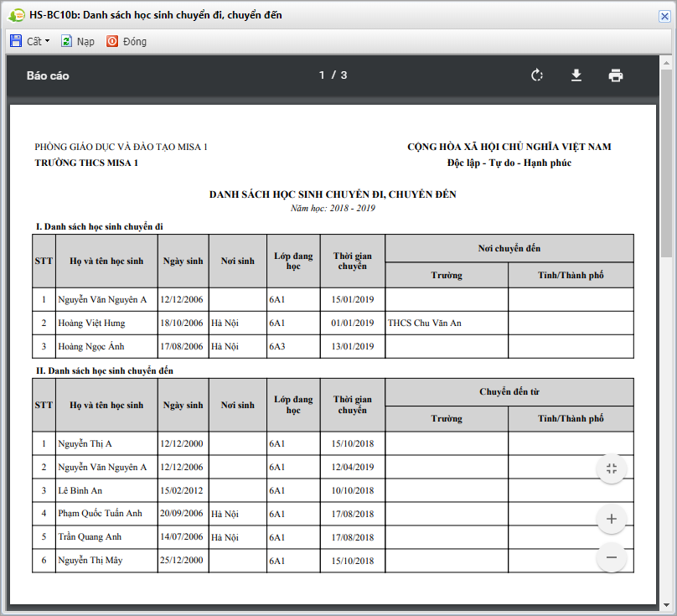Download the report PDF

[576, 75]
